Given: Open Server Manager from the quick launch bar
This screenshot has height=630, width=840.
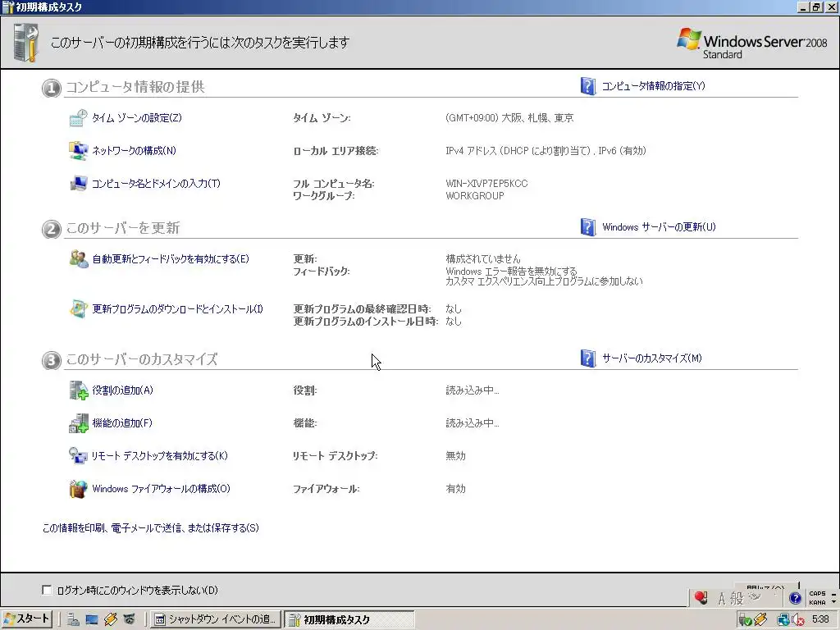Looking at the screenshot, I should (x=73, y=620).
